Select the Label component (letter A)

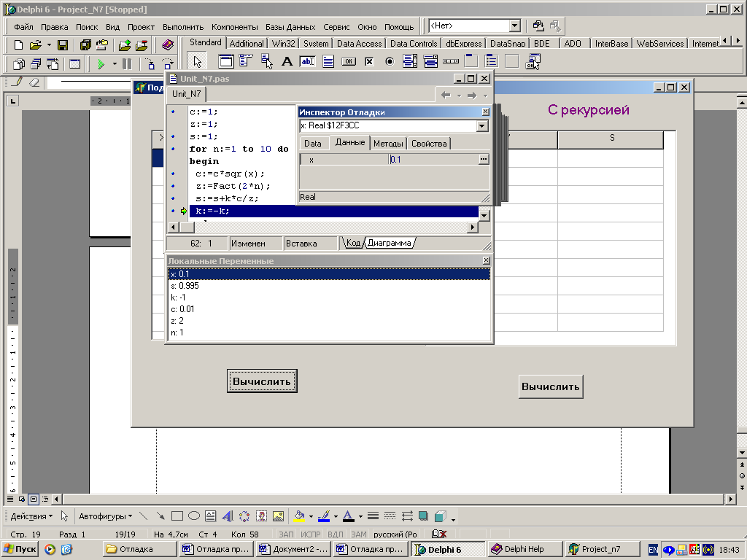[287, 61]
